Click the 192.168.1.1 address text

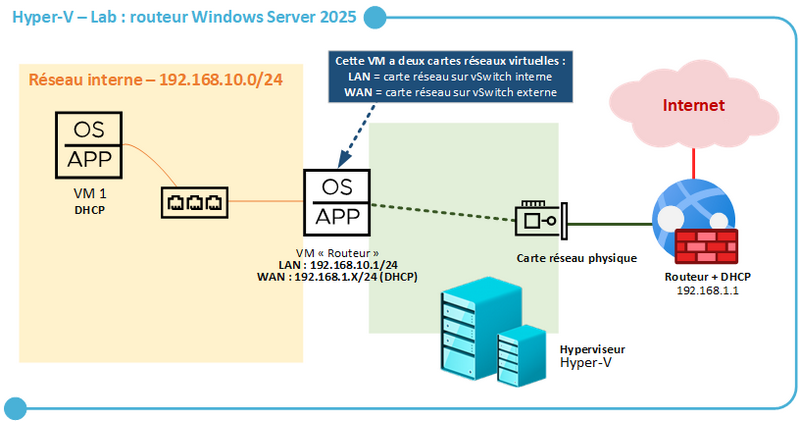coord(707,290)
